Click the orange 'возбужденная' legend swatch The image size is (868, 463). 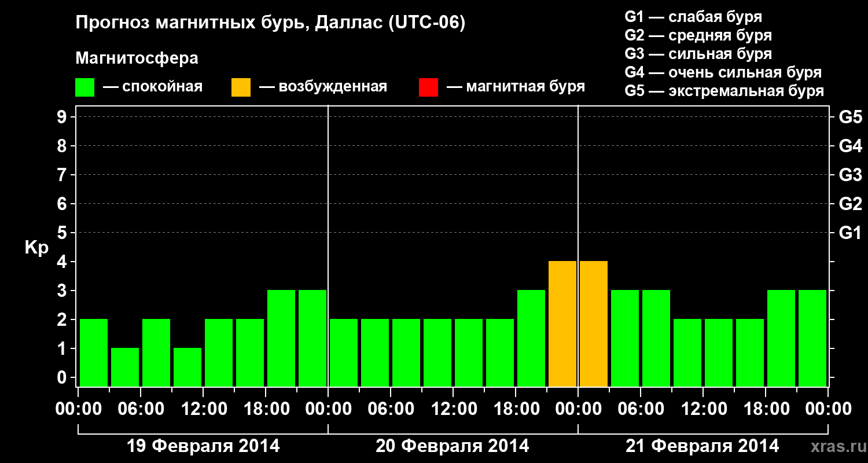(241, 87)
